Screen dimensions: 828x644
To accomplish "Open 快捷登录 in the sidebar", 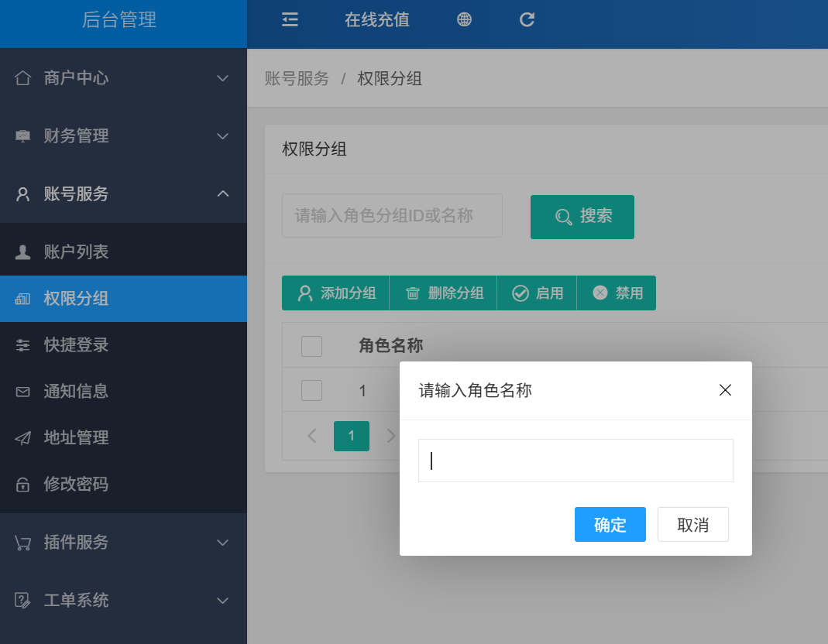I will point(76,345).
